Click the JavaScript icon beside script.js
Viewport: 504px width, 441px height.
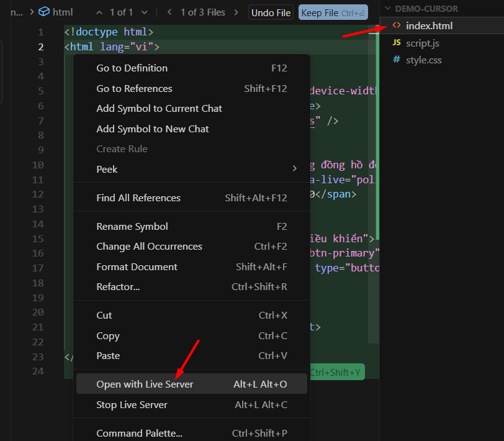pos(396,43)
